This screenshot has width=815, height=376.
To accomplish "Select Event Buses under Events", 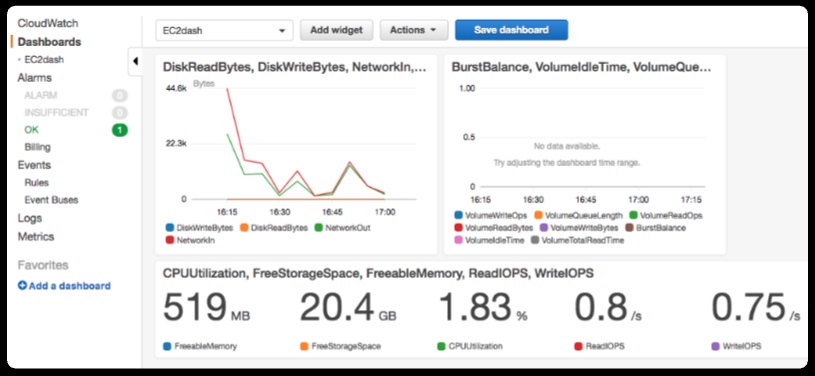I will pyautogui.click(x=51, y=200).
